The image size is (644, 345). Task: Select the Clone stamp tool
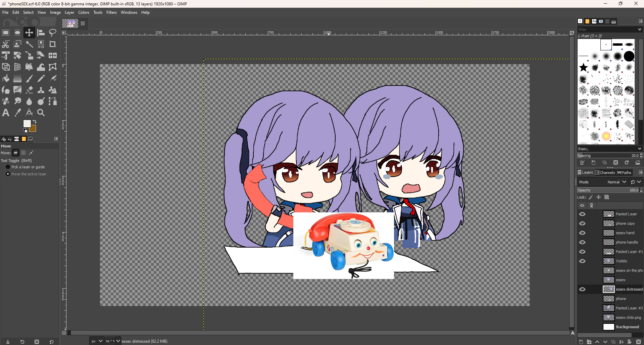pyautogui.click(x=41, y=90)
